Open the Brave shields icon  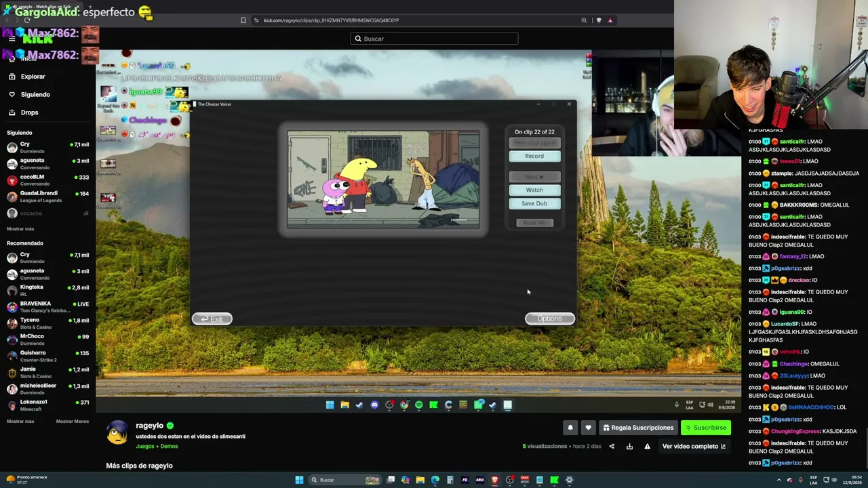(x=598, y=20)
